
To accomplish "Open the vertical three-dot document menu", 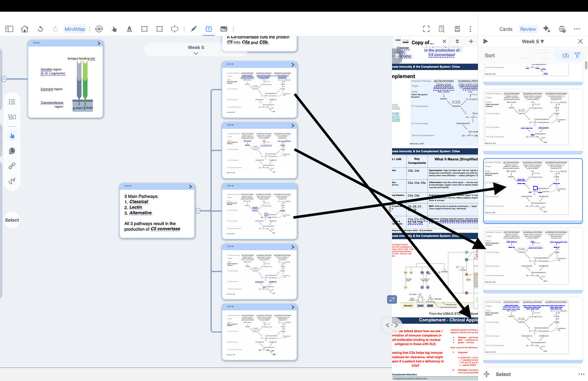I will (470, 29).
